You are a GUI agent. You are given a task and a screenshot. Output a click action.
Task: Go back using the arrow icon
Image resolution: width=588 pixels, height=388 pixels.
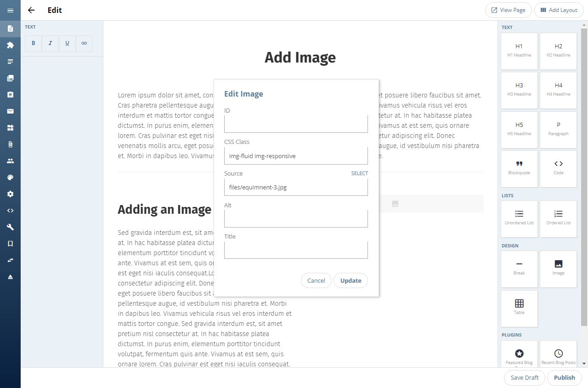click(31, 10)
